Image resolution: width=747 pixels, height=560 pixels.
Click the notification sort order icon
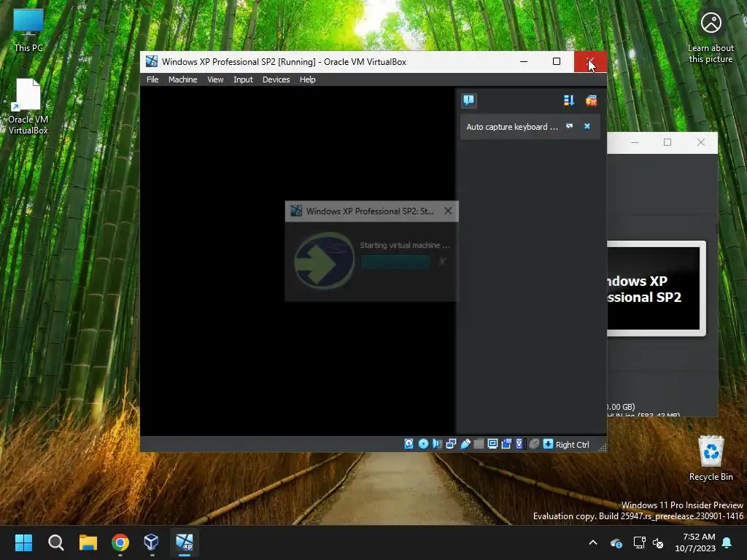569,100
